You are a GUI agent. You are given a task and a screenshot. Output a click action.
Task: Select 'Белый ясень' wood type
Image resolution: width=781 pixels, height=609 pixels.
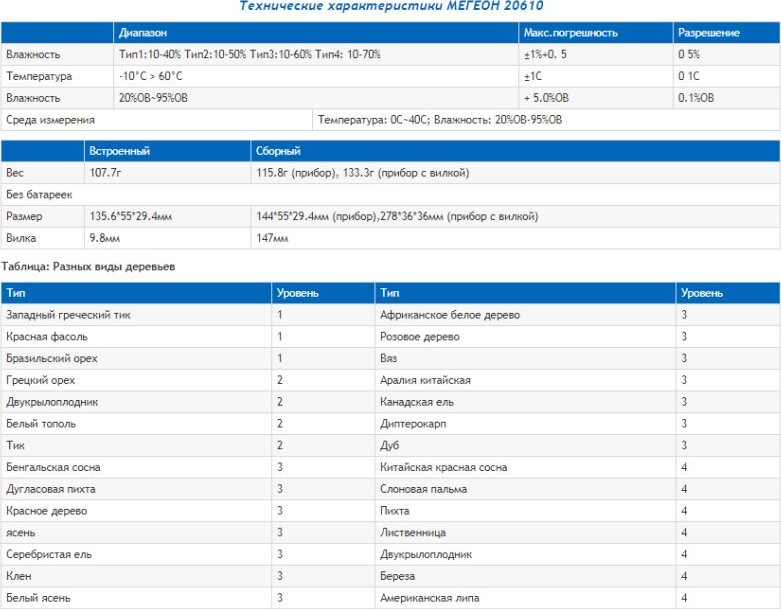click(38, 598)
